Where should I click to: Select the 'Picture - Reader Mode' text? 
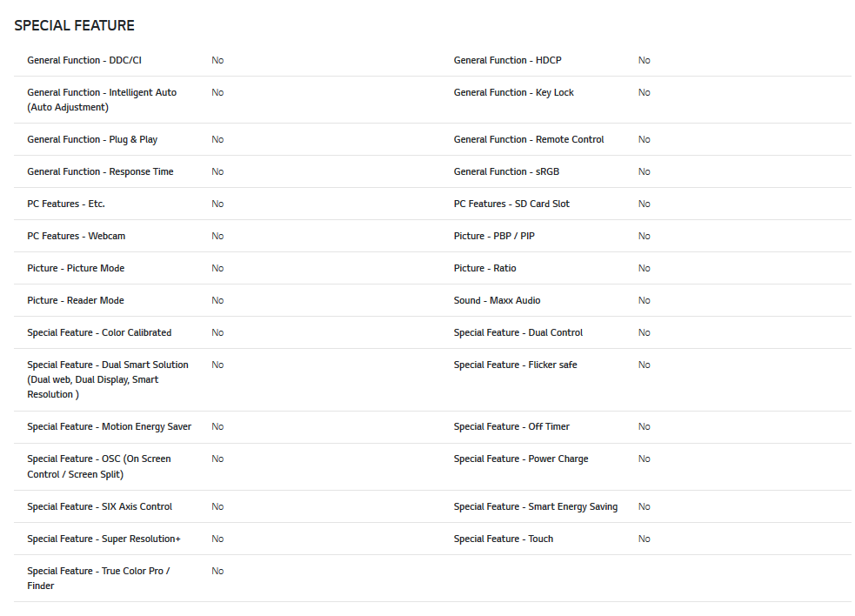(x=76, y=301)
